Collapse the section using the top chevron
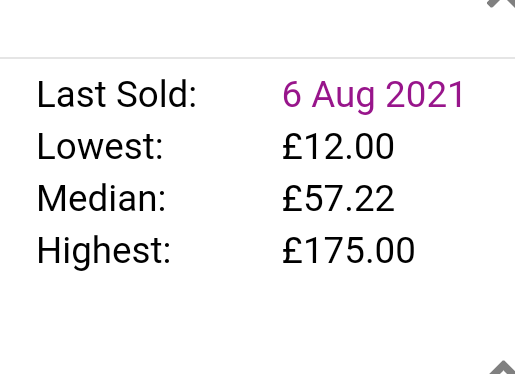The image size is (515, 374). [502, 3]
